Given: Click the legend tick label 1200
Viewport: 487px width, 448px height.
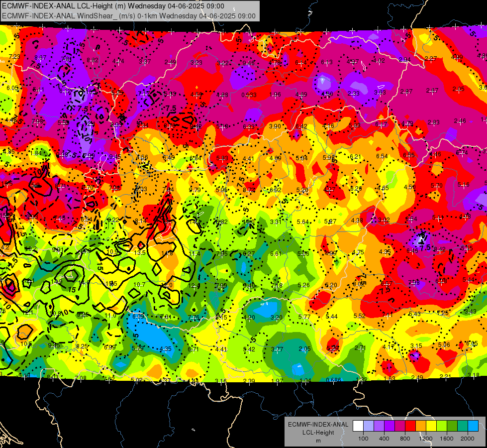Looking at the screenshot, I should coord(425,439).
